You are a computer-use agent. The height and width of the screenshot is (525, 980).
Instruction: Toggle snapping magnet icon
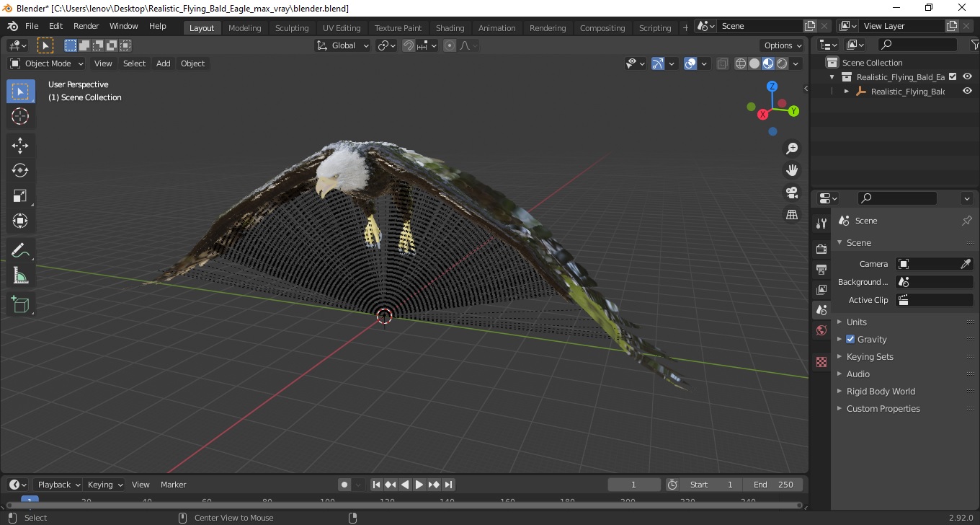tap(409, 45)
